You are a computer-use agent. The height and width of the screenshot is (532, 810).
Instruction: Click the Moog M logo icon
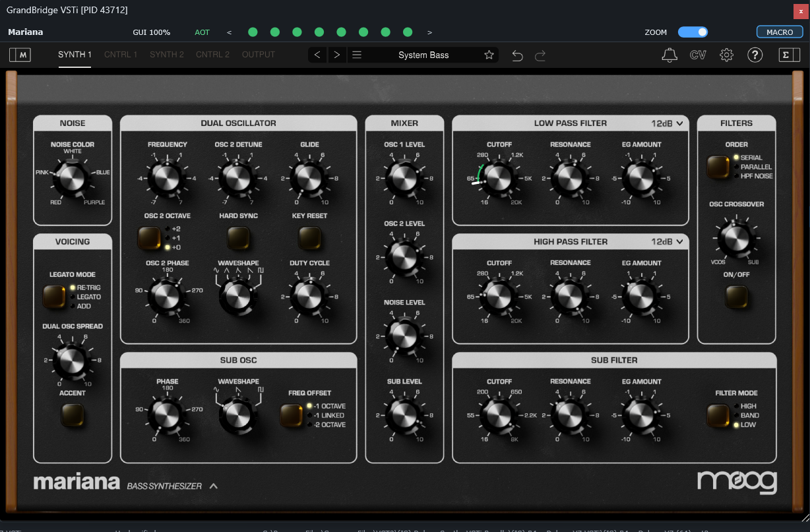click(20, 55)
